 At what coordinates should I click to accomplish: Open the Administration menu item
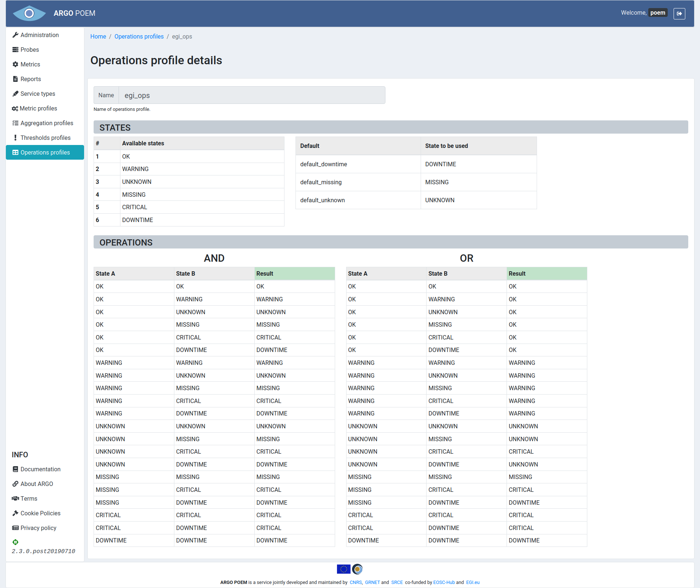pos(45,35)
